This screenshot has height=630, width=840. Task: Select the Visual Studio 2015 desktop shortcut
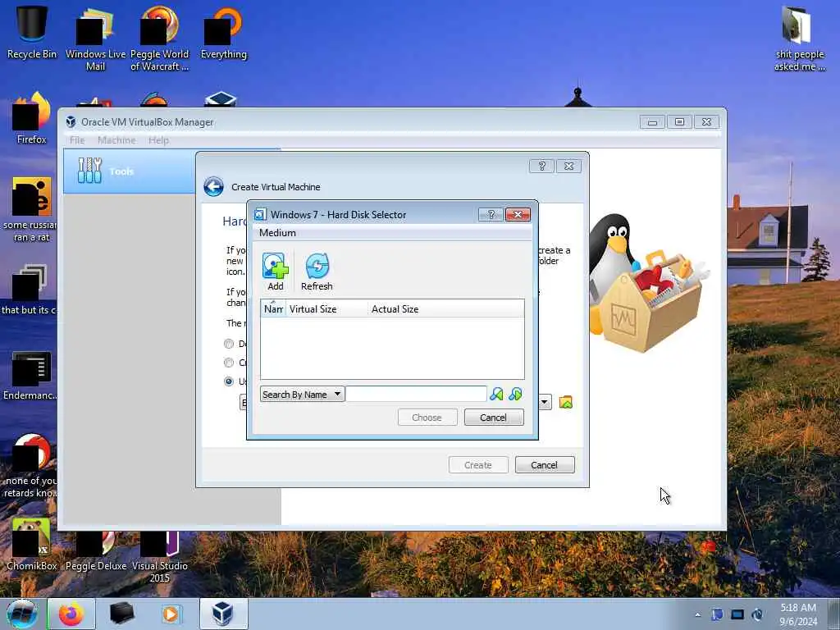pos(160,557)
